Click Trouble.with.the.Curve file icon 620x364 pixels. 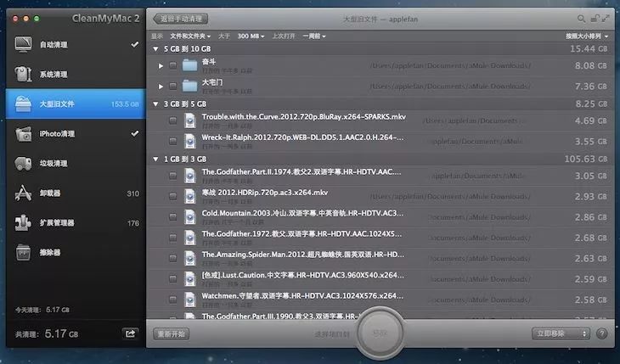pos(189,120)
